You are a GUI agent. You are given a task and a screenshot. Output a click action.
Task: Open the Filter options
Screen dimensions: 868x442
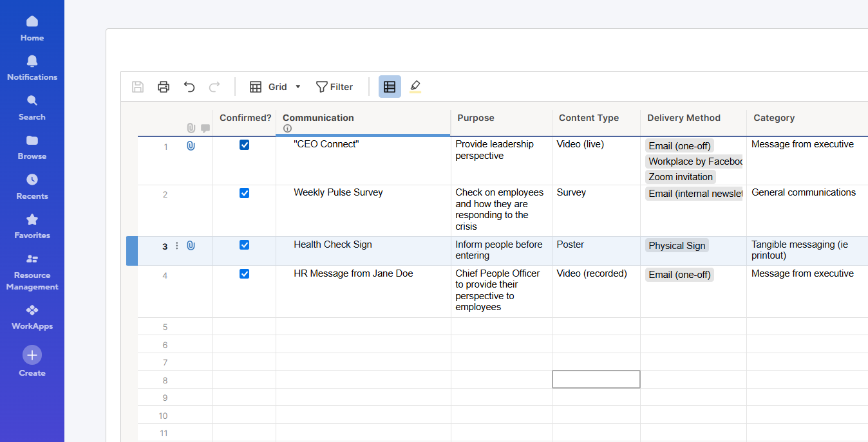coord(334,86)
